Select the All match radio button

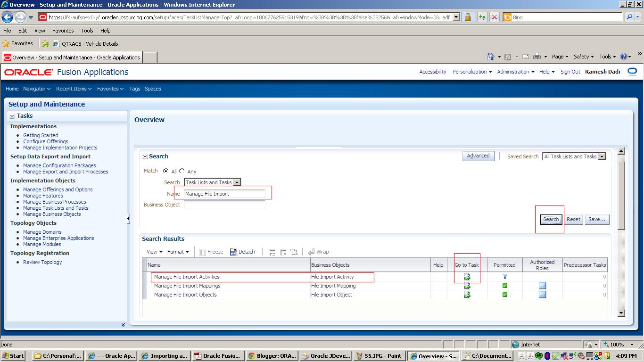166,171
